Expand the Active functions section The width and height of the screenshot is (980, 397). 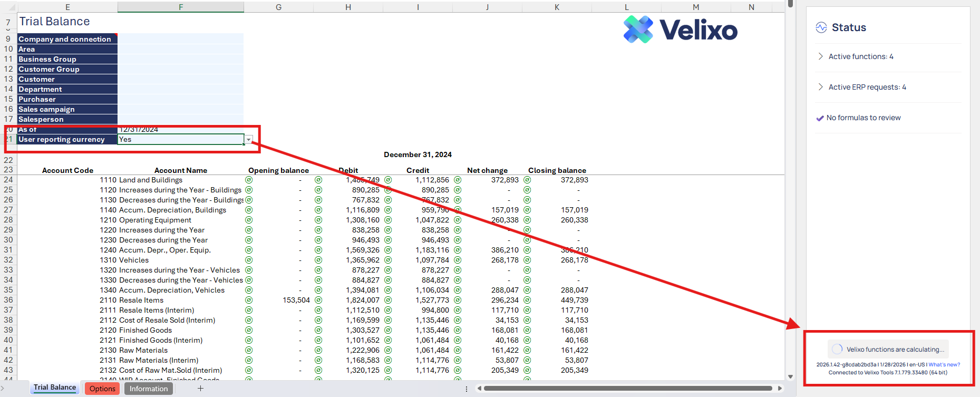pos(820,56)
